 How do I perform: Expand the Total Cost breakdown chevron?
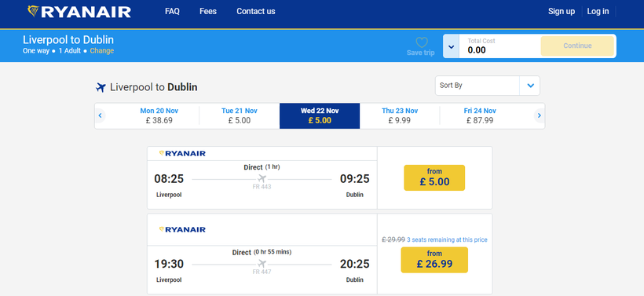[x=452, y=46]
